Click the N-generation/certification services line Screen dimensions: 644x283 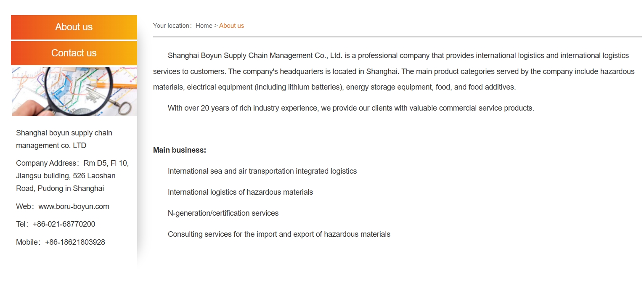[x=223, y=213]
